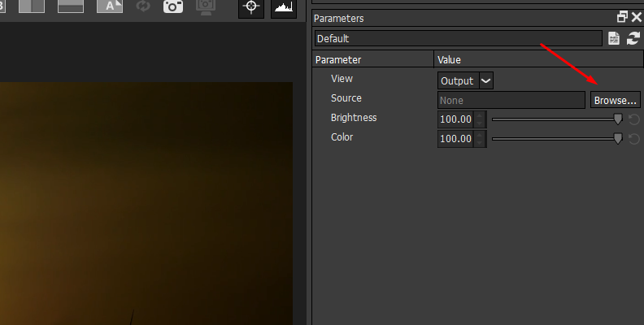The height and width of the screenshot is (325, 644).
Task: Decrease Brightness with stepper down arrow
Action: pyautogui.click(x=480, y=123)
